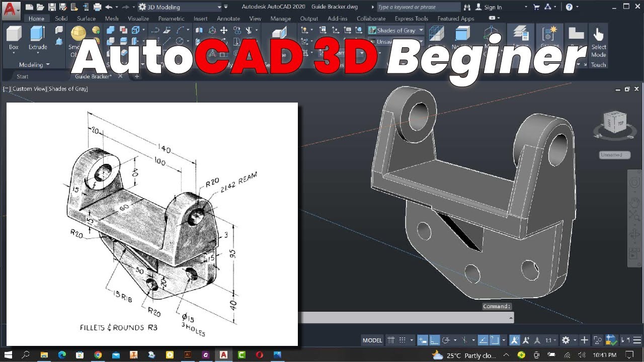The height and width of the screenshot is (362, 644).
Task: Click the Open file icon in quick access toolbar
Action: [41, 7]
